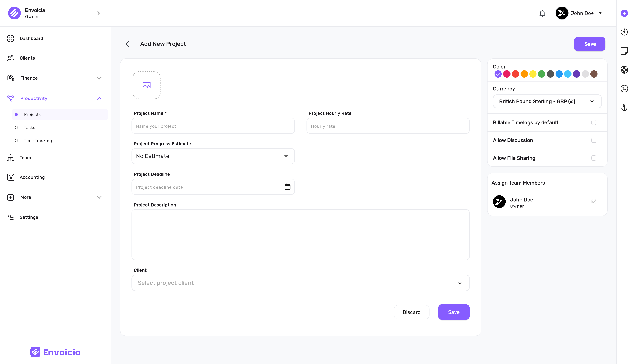The image size is (632, 364).
Task: Click the Team hierarchy icon
Action: click(x=11, y=157)
